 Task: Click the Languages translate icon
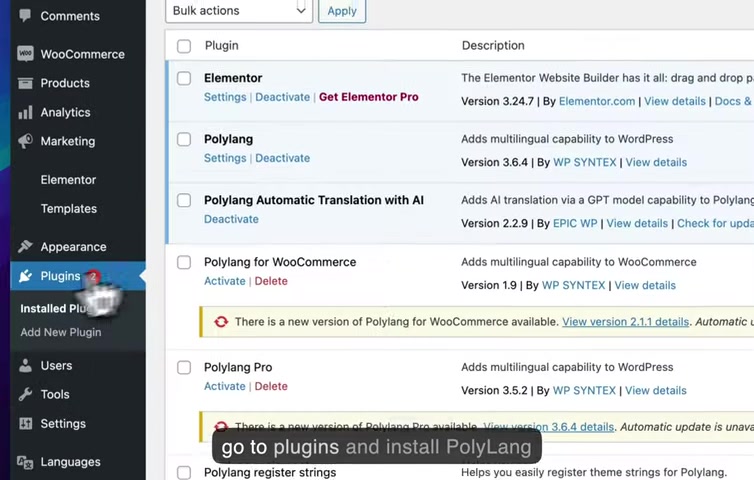pos(25,462)
